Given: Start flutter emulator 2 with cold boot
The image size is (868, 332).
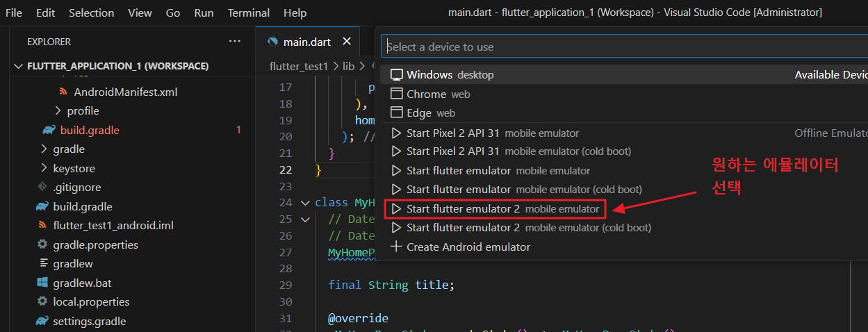Looking at the screenshot, I should (x=624, y=227).
